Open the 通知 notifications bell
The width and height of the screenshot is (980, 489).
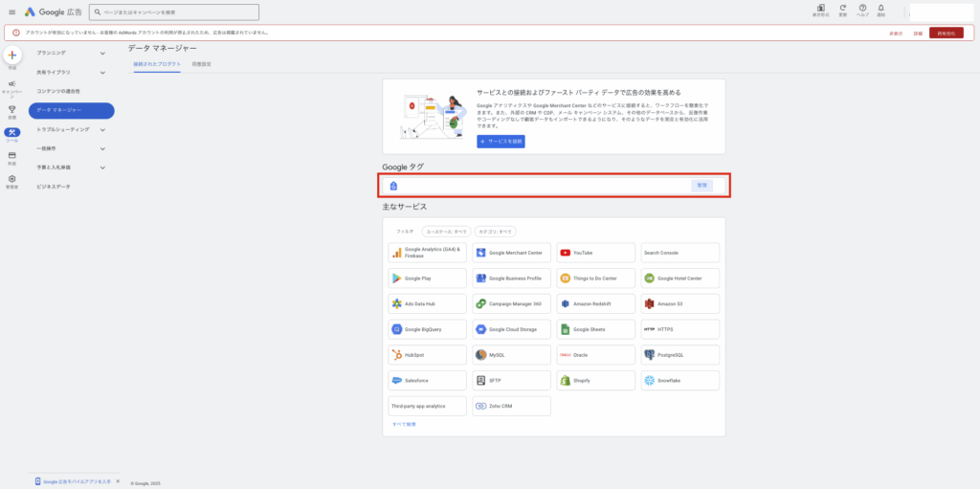tap(880, 10)
